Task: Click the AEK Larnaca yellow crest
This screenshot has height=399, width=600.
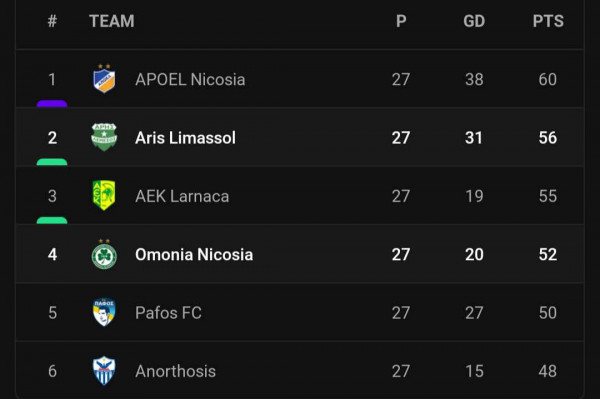Action: click(104, 195)
